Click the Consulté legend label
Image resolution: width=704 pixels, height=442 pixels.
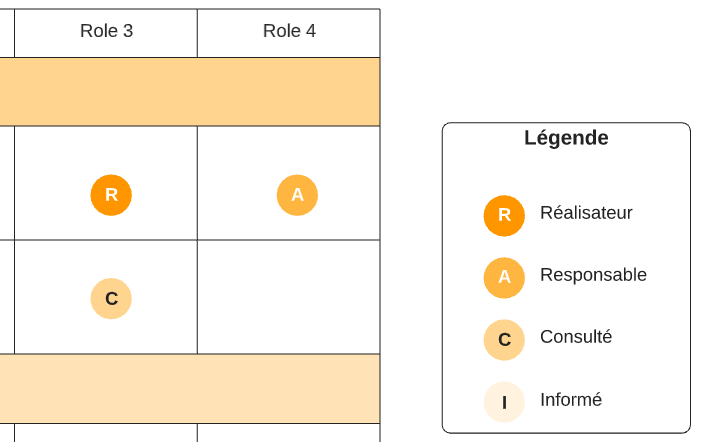576,337
